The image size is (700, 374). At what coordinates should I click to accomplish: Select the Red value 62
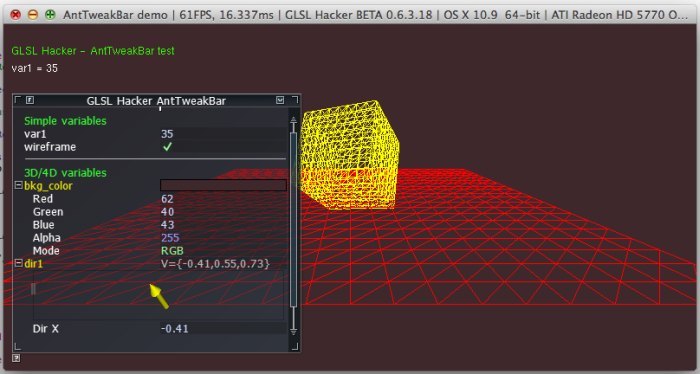[x=167, y=199]
